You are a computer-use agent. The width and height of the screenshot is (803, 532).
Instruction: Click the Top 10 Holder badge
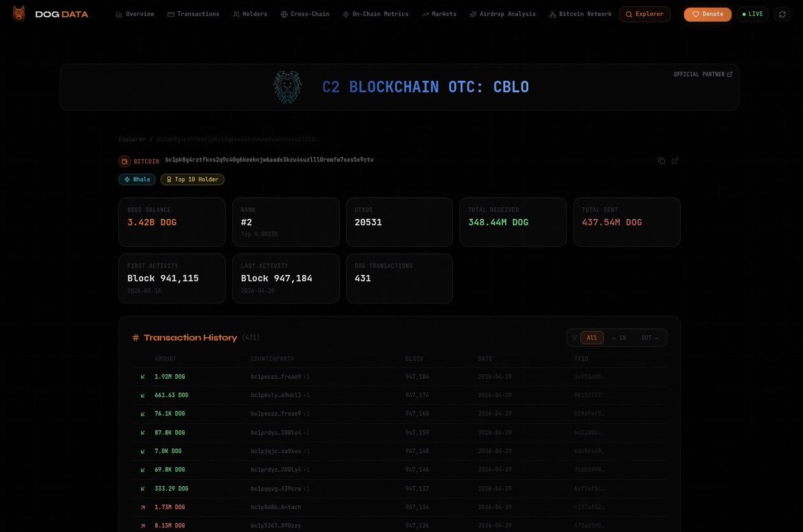tap(193, 179)
